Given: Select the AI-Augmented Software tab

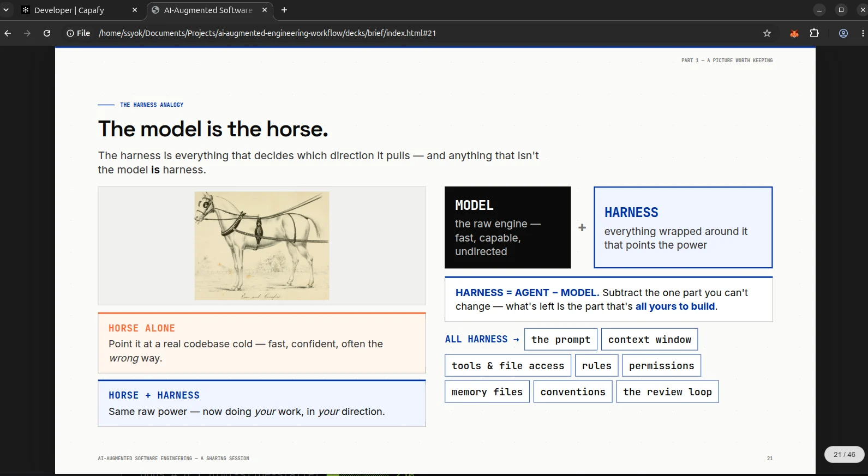Looking at the screenshot, I should pyautogui.click(x=210, y=10).
